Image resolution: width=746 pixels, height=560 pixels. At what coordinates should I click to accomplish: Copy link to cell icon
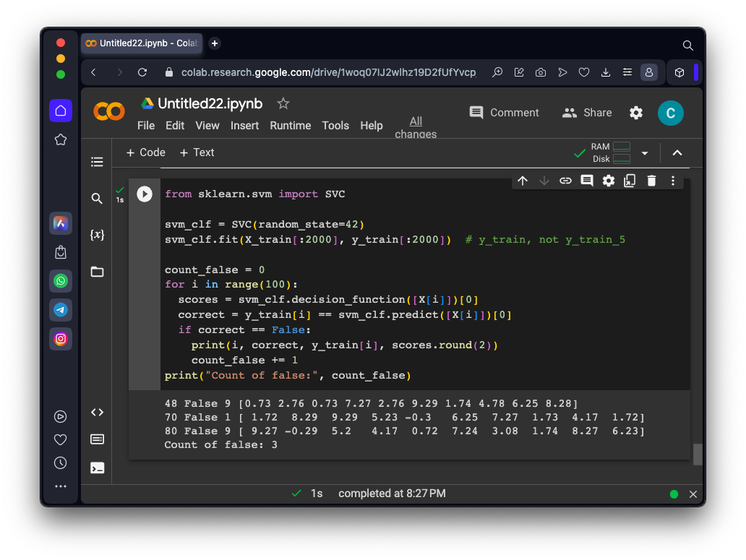(x=565, y=181)
